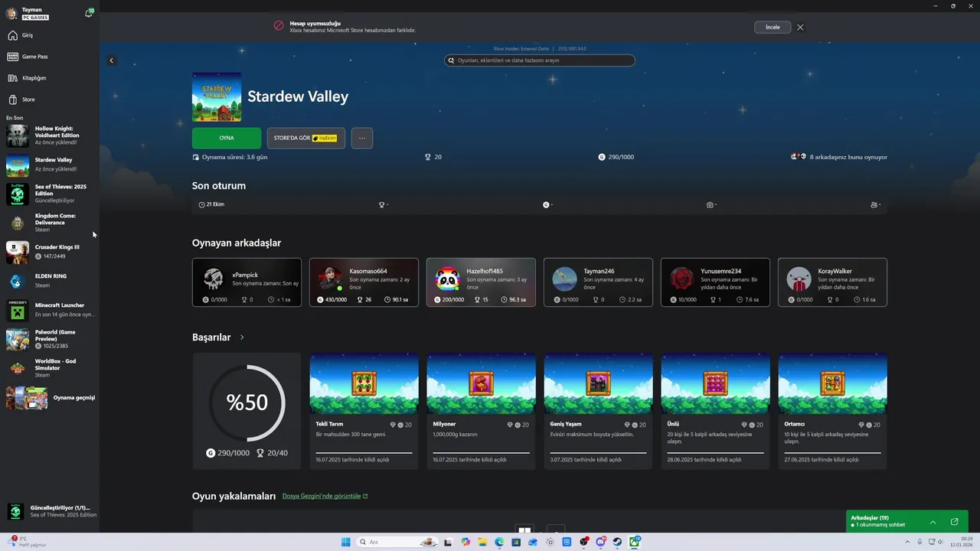This screenshot has height=551, width=980.
Task: Click the Tayman profile avatar
Action: tap(11, 13)
